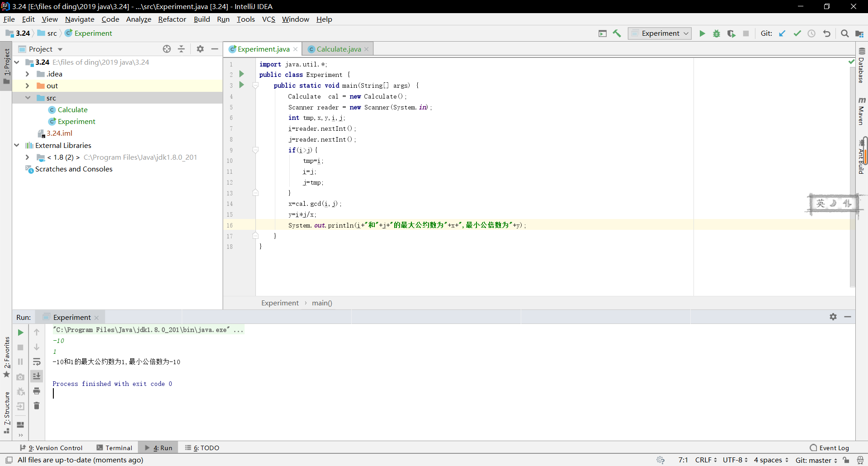Open the Refactor menu
The image size is (868, 466).
pyautogui.click(x=172, y=19)
